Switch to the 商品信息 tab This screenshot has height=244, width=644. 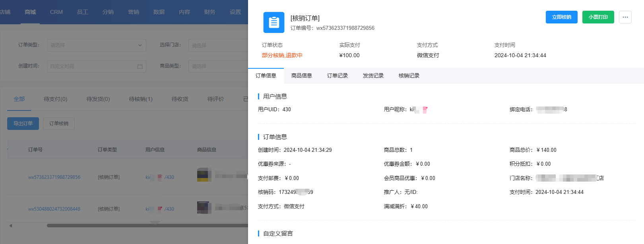coord(301,76)
